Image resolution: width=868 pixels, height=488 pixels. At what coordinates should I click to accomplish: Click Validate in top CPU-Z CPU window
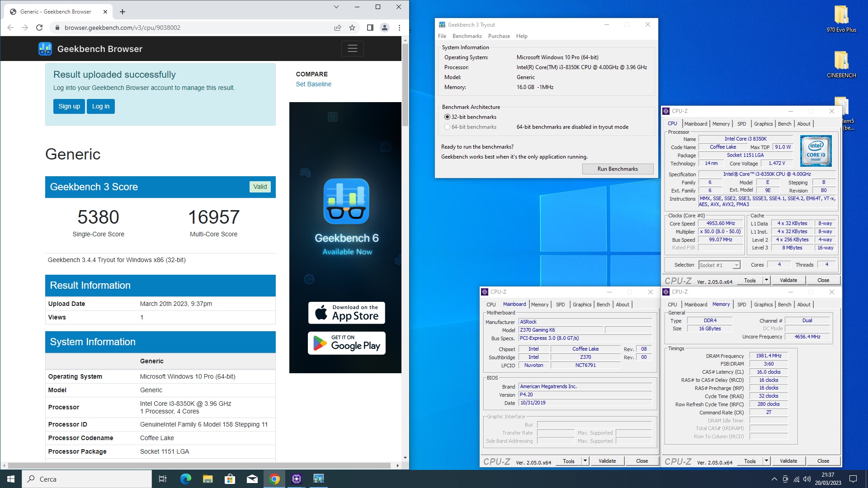(788, 280)
